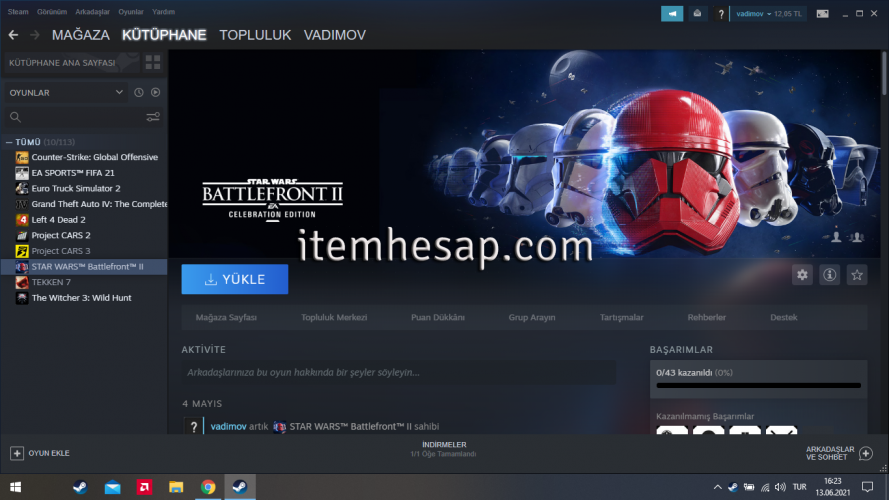
Task: Open the Mağaza Sayfası link
Action: pos(225,317)
